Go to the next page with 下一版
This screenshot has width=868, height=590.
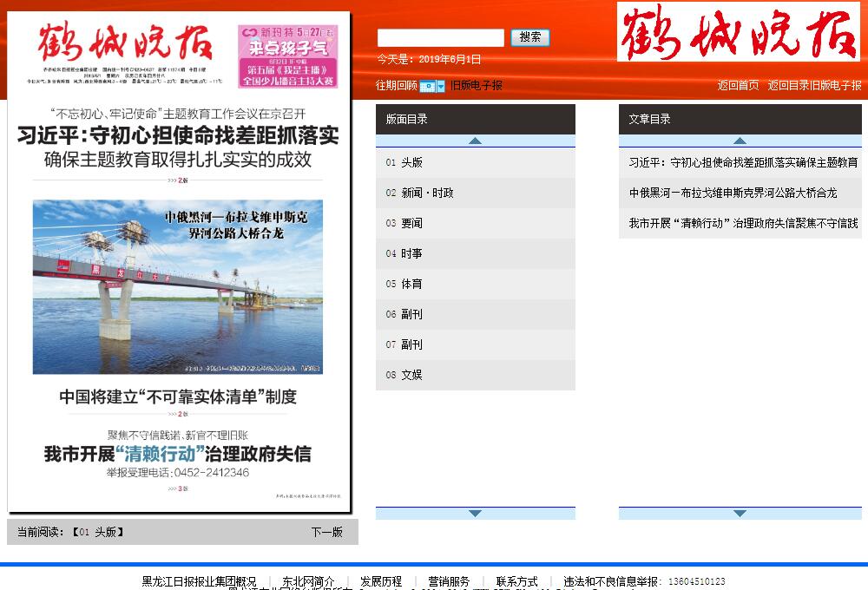[x=326, y=532]
